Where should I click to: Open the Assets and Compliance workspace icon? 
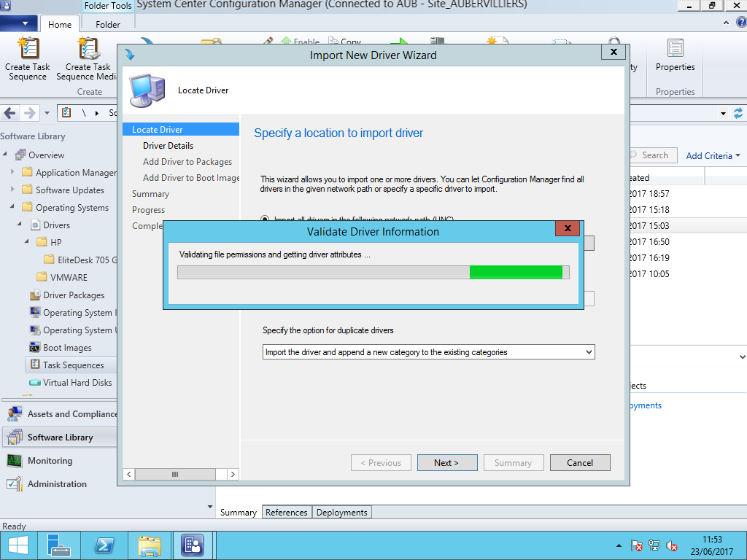click(x=15, y=414)
